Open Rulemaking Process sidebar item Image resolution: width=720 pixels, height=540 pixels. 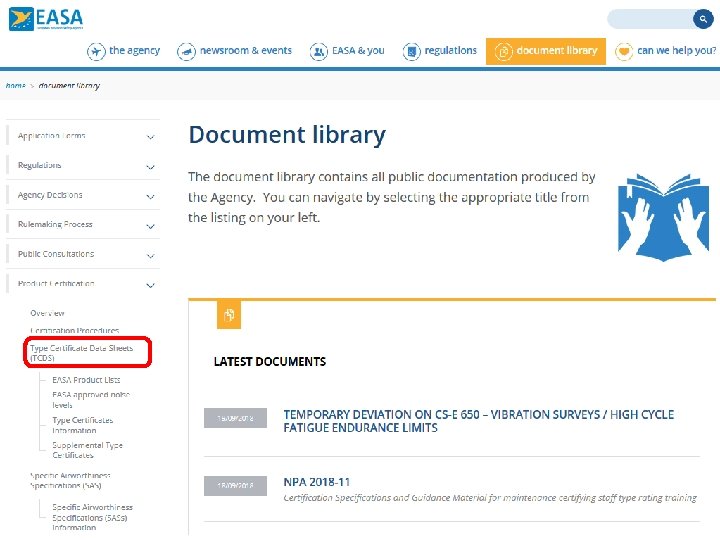click(55, 225)
